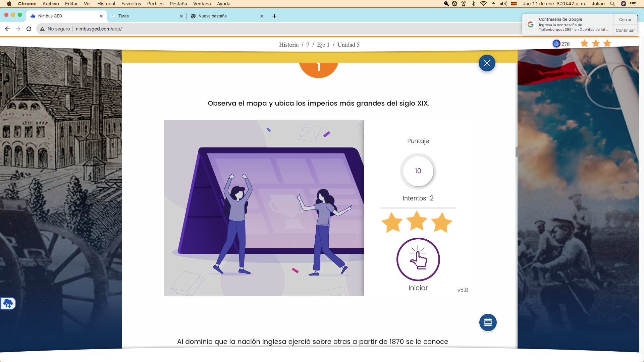Open macOS Spotlight search icon
Viewport: 644px width, 362px height.
point(612,4)
